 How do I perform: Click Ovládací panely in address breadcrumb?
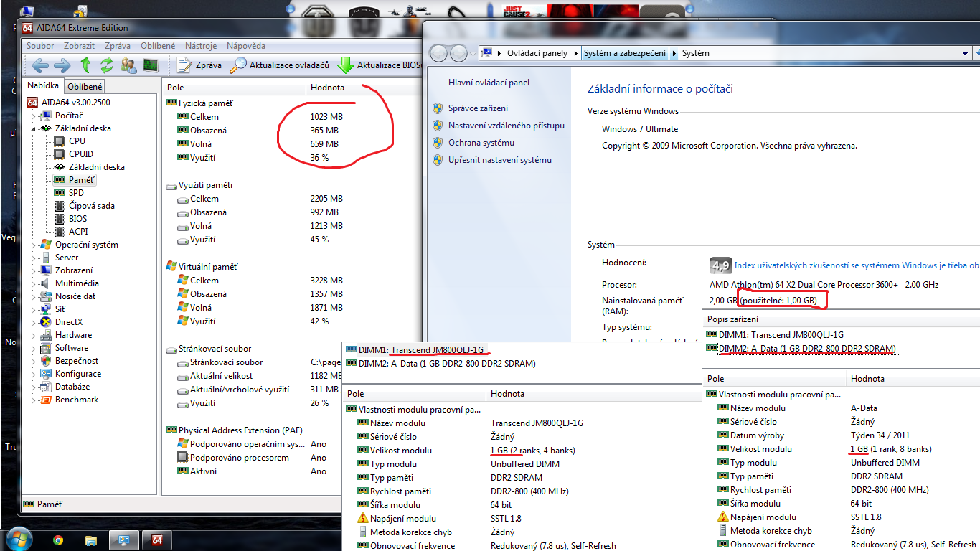point(537,53)
